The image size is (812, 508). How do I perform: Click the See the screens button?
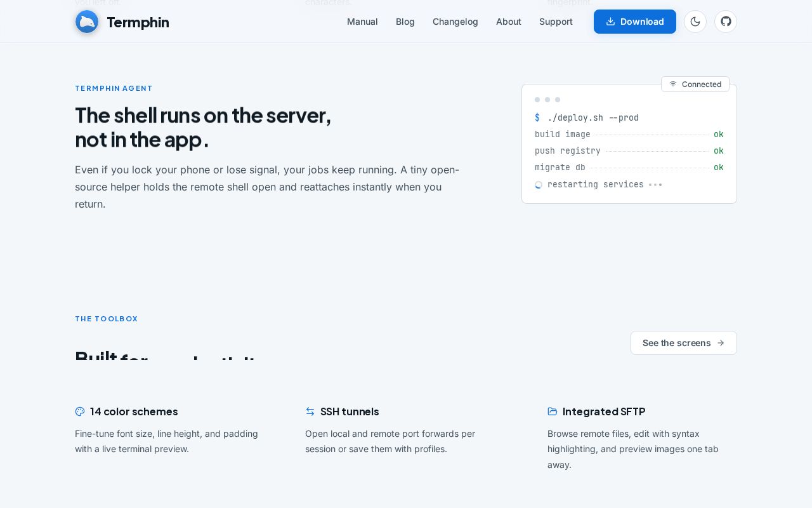tap(684, 343)
